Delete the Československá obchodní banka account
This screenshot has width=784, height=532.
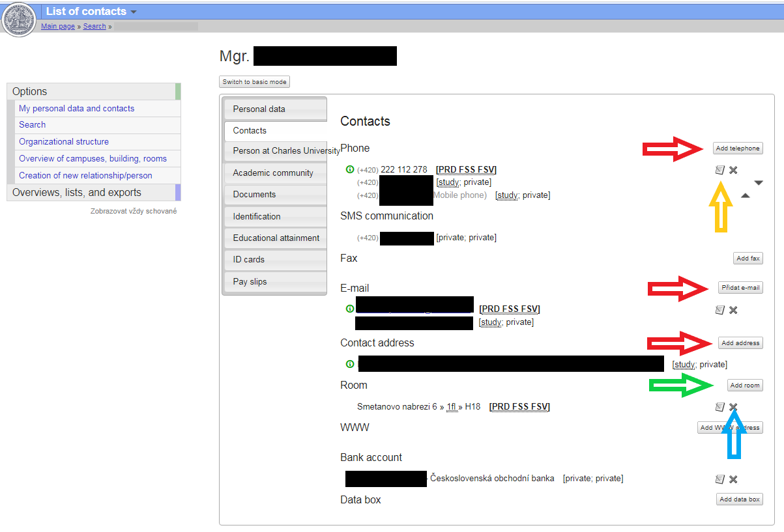tap(733, 479)
